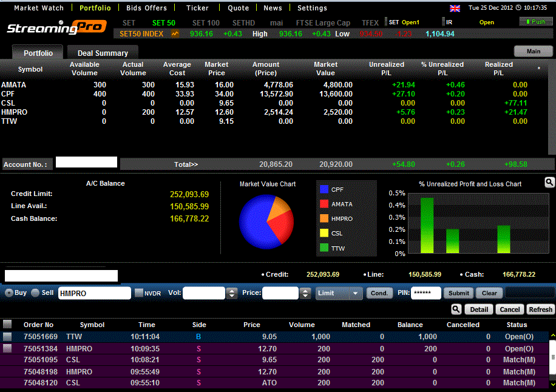Toggle the NVDR checkbox
The width and height of the screenshot is (556, 392).
click(139, 292)
